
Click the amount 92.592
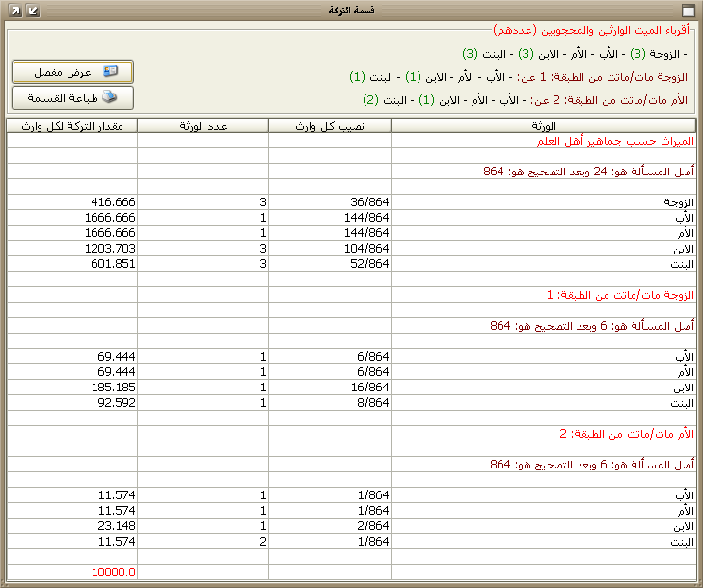117,403
